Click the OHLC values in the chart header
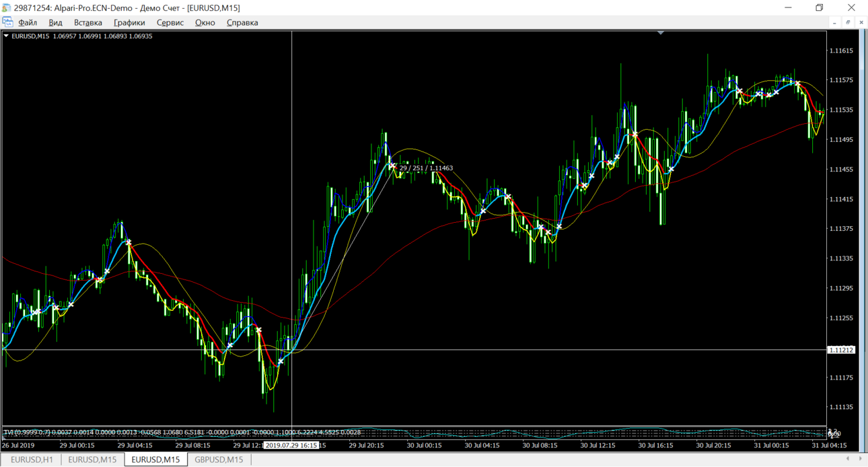868x467 pixels. pyautogui.click(x=102, y=36)
